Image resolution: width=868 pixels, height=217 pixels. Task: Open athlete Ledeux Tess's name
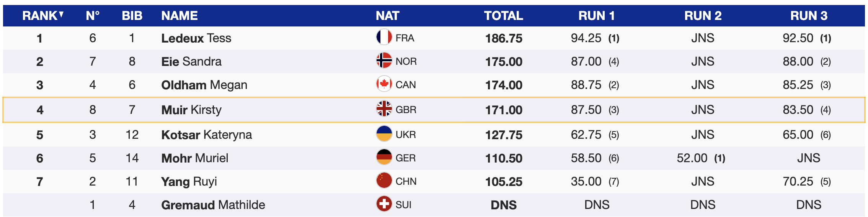pos(196,38)
